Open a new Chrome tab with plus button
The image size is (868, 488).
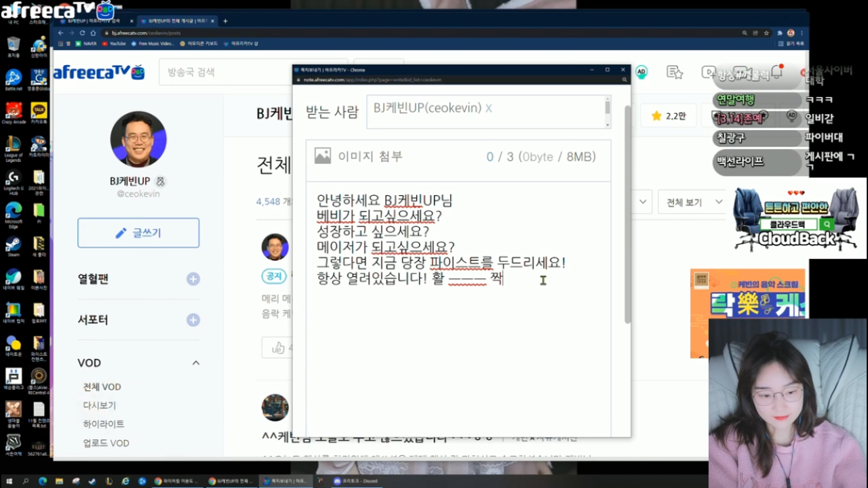click(225, 21)
